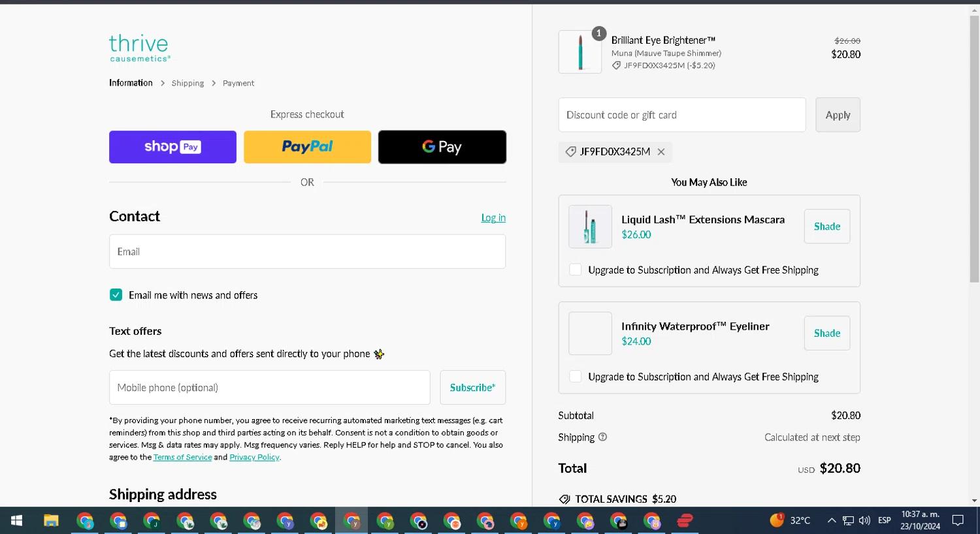The height and width of the screenshot is (534, 980).
Task: Go to the Payment breadcrumb step
Action: (x=238, y=84)
